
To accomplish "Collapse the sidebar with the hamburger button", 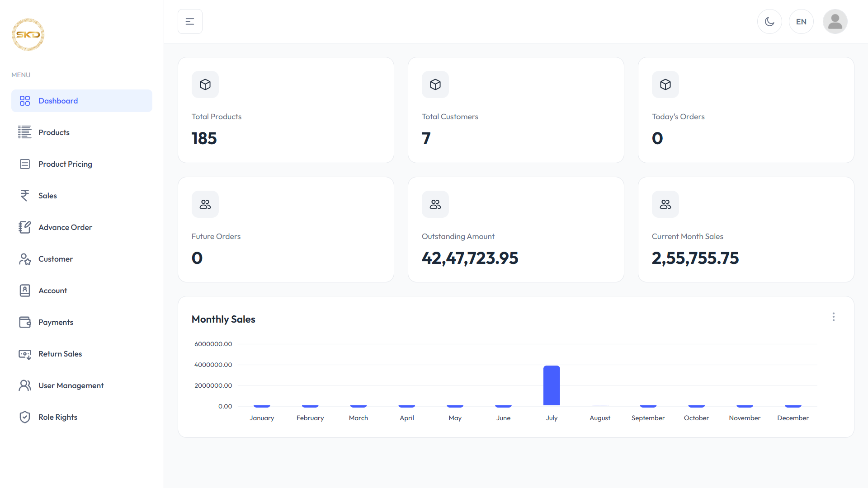I will (190, 22).
